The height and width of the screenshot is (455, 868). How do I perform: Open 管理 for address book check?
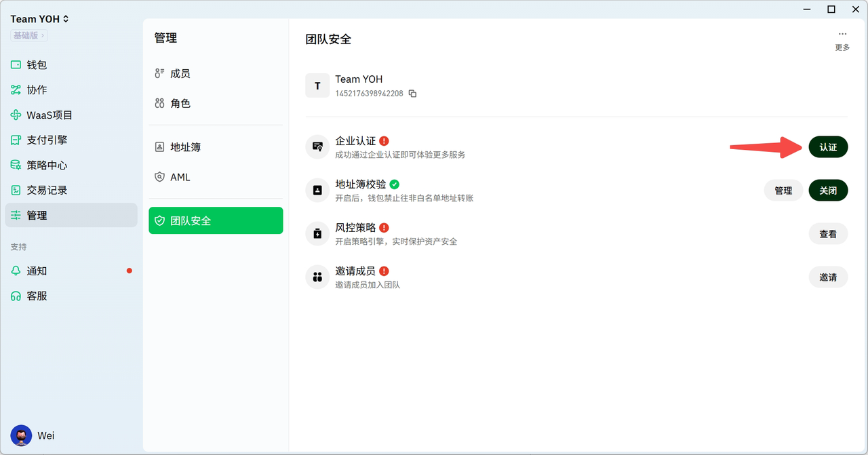click(783, 191)
